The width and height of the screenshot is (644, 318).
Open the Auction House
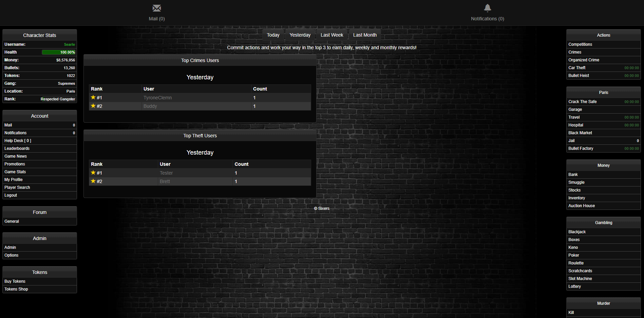pyautogui.click(x=581, y=206)
